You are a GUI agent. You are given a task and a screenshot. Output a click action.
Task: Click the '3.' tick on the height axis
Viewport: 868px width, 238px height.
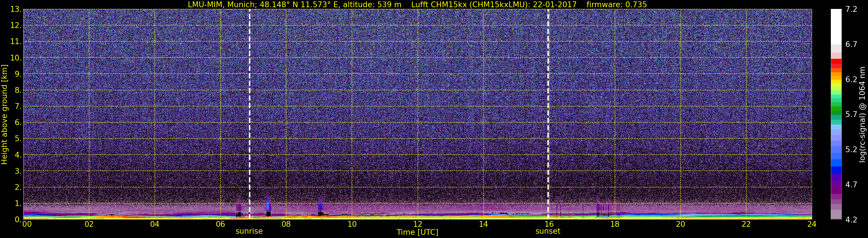coord(18,171)
